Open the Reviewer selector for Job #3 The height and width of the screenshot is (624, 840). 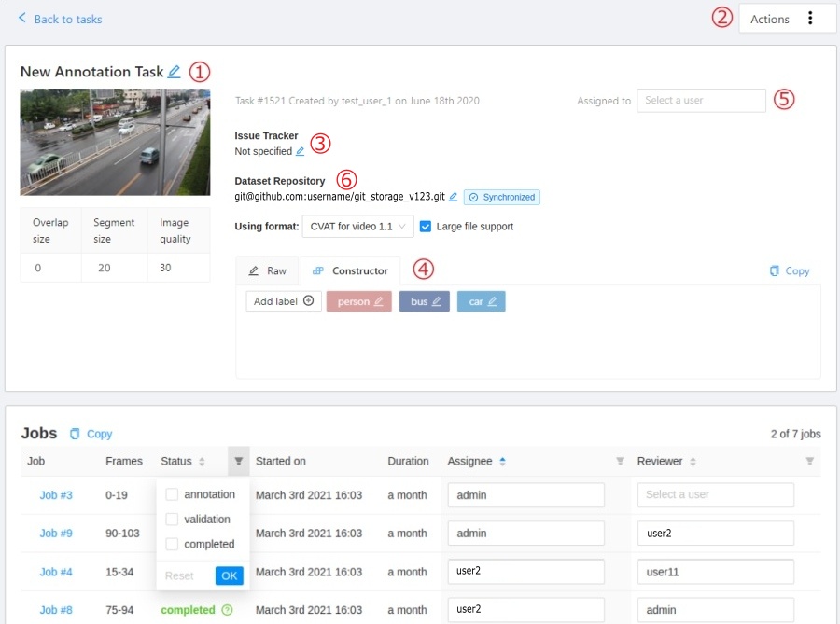point(715,494)
